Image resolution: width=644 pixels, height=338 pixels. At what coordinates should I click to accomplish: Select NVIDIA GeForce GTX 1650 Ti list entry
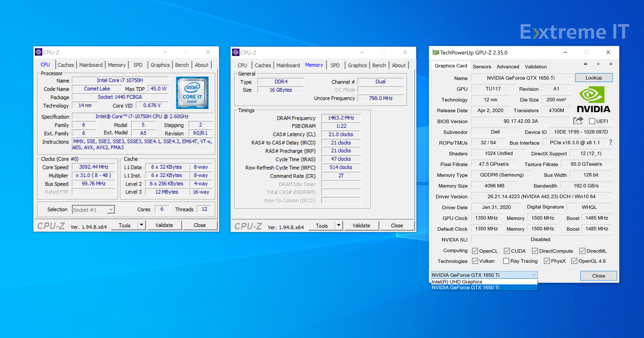[x=484, y=287]
